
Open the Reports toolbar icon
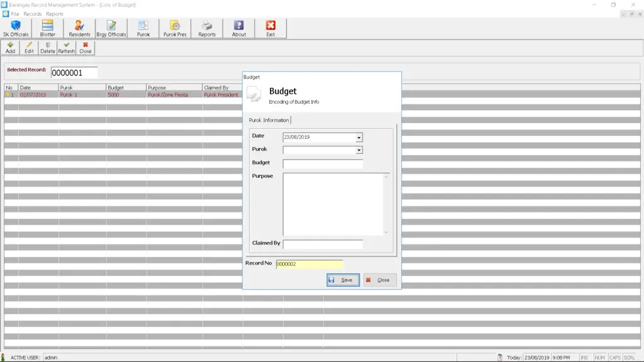pos(207,28)
